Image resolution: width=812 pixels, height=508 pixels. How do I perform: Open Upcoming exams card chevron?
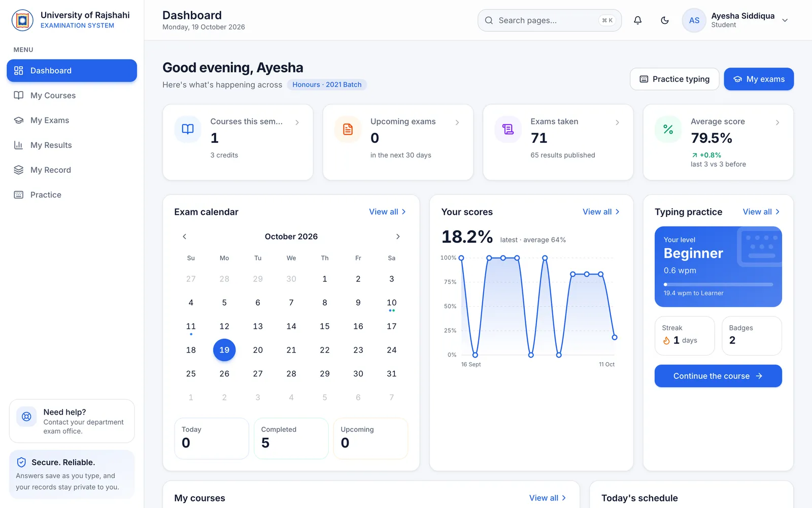click(457, 122)
